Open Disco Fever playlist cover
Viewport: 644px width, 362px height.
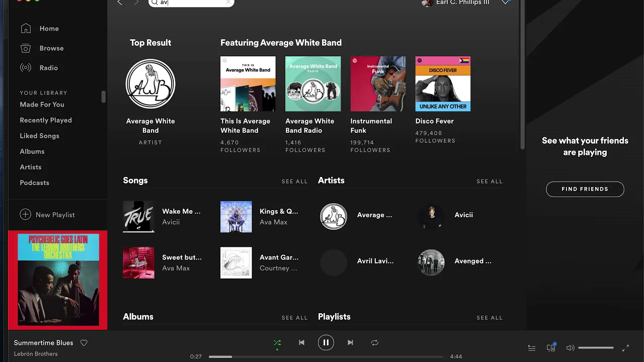443,83
